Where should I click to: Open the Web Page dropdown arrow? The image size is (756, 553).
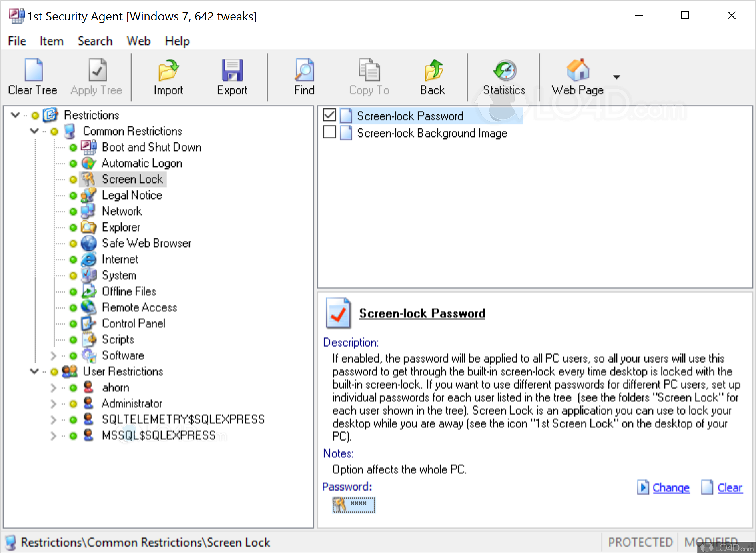pos(616,76)
